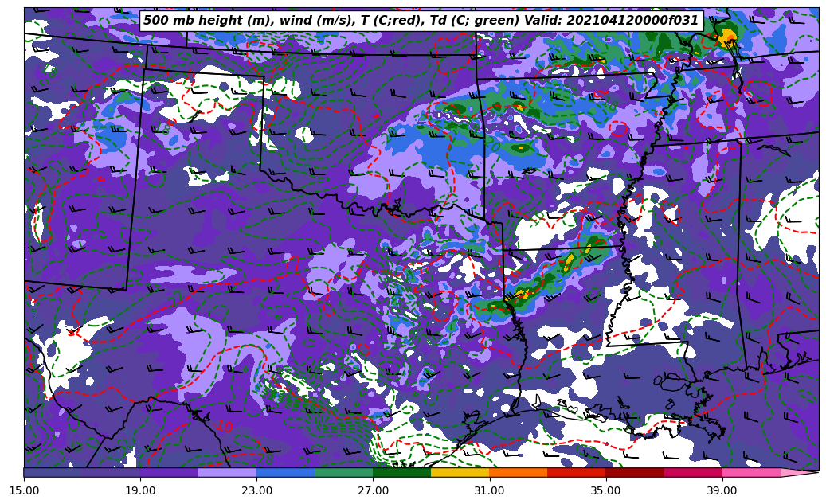Click the 500 mb height chart title
The height and width of the screenshot is (504, 826).
pos(421,21)
